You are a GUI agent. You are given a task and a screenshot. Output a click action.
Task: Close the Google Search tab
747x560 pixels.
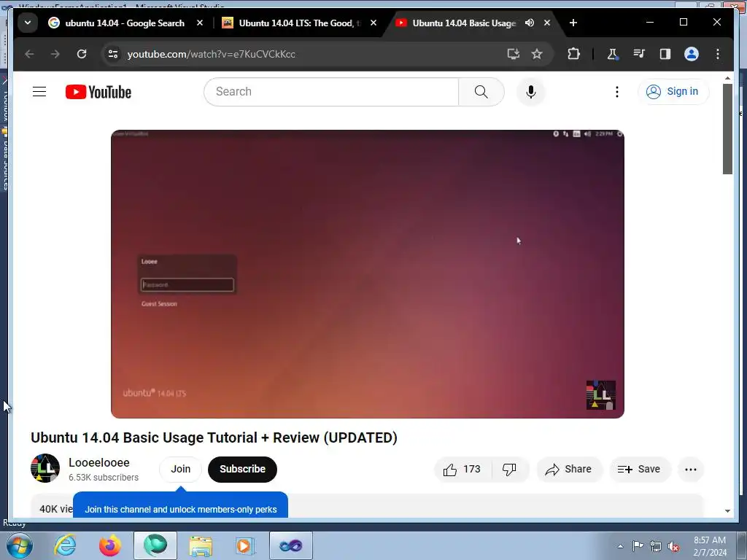(200, 23)
